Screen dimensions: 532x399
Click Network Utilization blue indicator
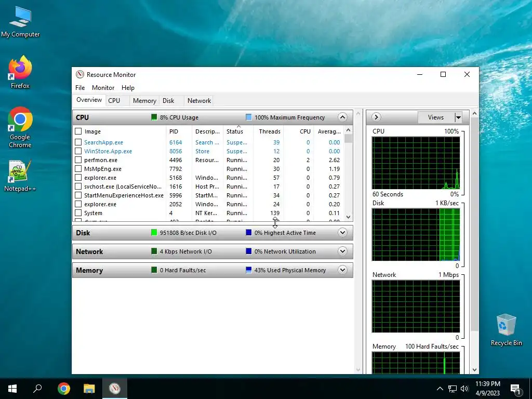(x=249, y=251)
